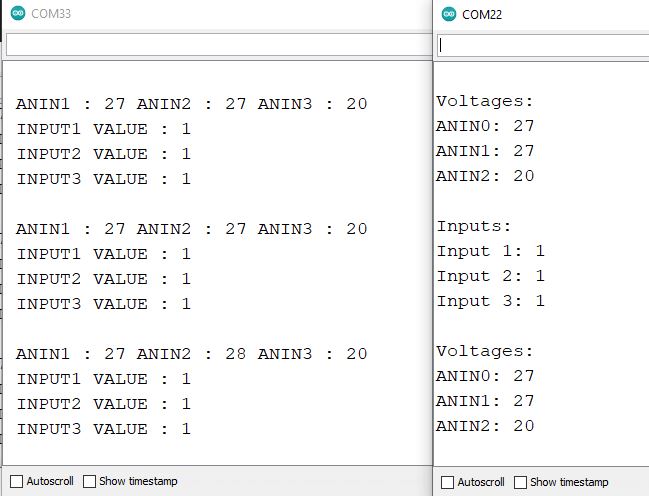Focus the COM22 serial send input field
This screenshot has height=496, width=649.
point(543,45)
